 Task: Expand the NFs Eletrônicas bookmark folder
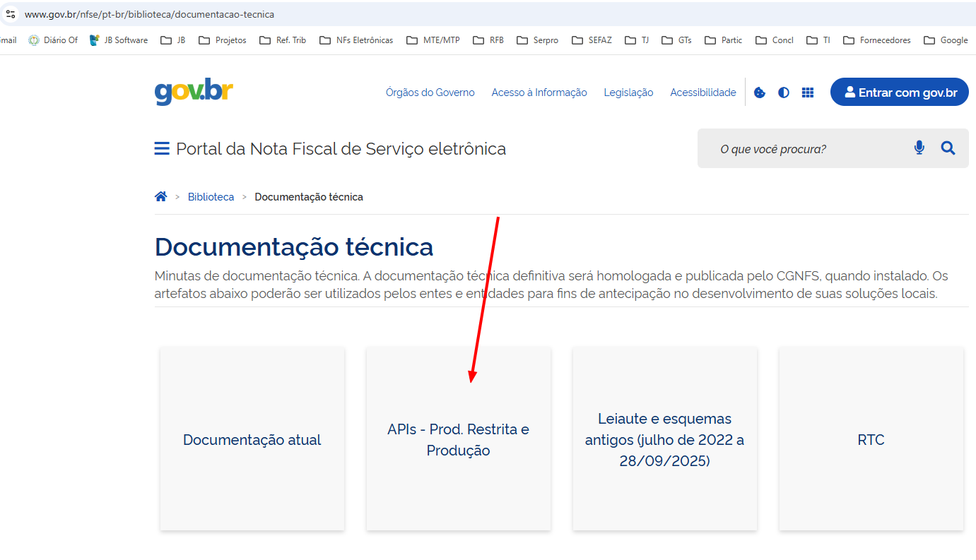(356, 40)
